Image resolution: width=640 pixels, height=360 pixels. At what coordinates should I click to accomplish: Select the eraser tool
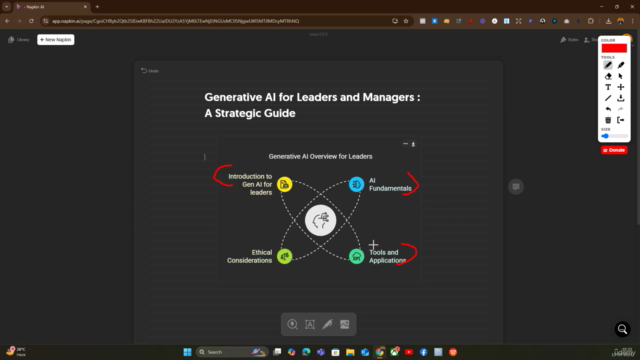[608, 76]
